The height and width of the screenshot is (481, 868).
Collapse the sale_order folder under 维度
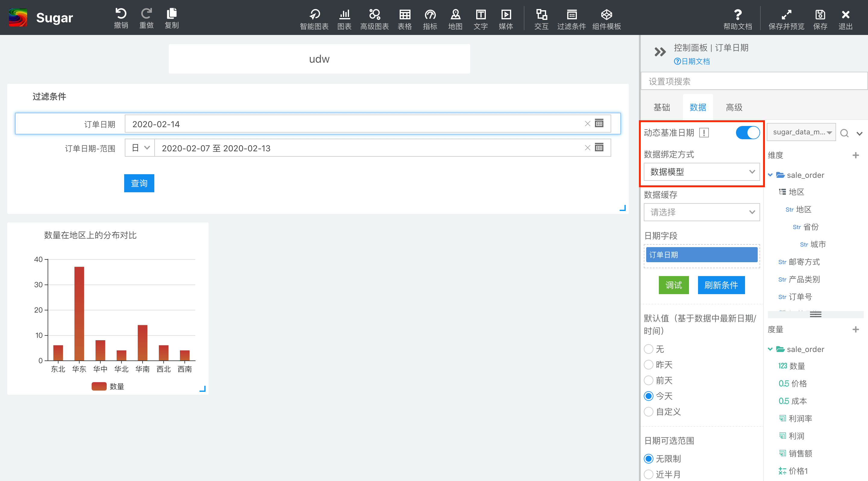pos(770,175)
